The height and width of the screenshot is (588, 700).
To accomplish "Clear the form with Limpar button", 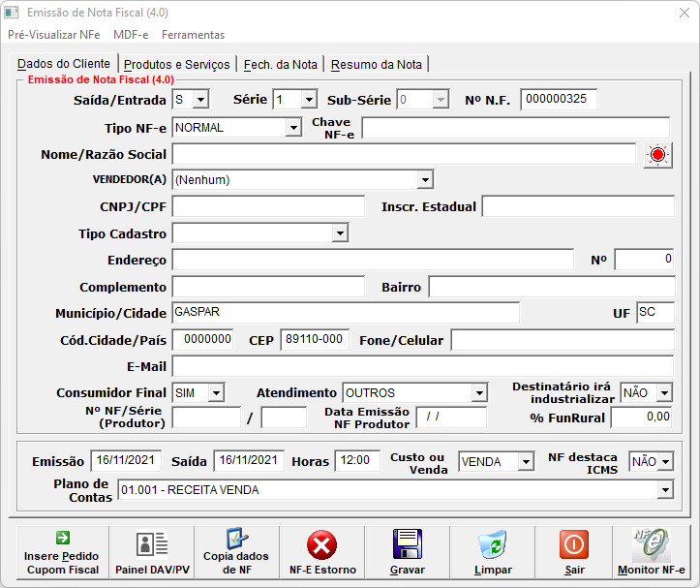I will [x=493, y=552].
